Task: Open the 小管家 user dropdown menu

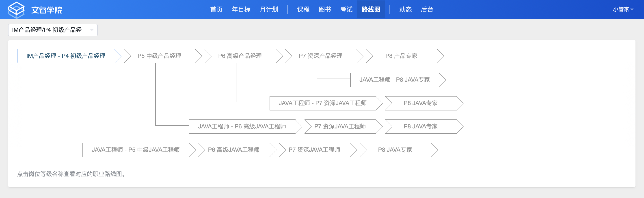Action: (623, 9)
